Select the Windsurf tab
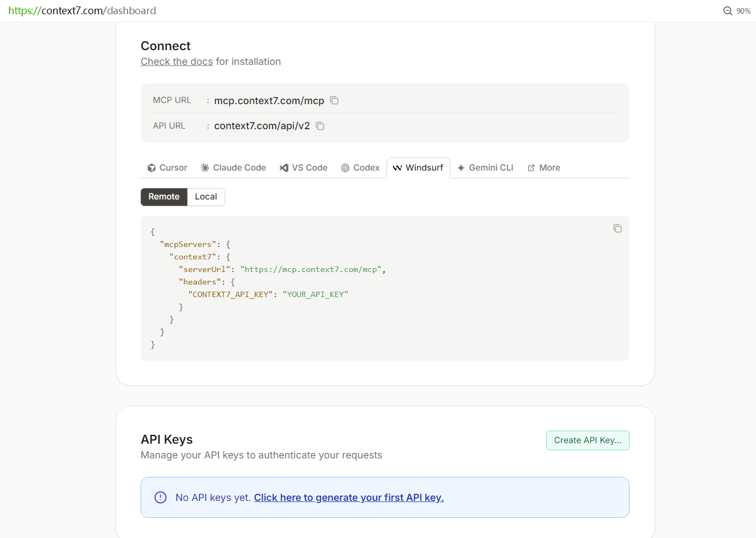This screenshot has height=538, width=756. pos(418,168)
